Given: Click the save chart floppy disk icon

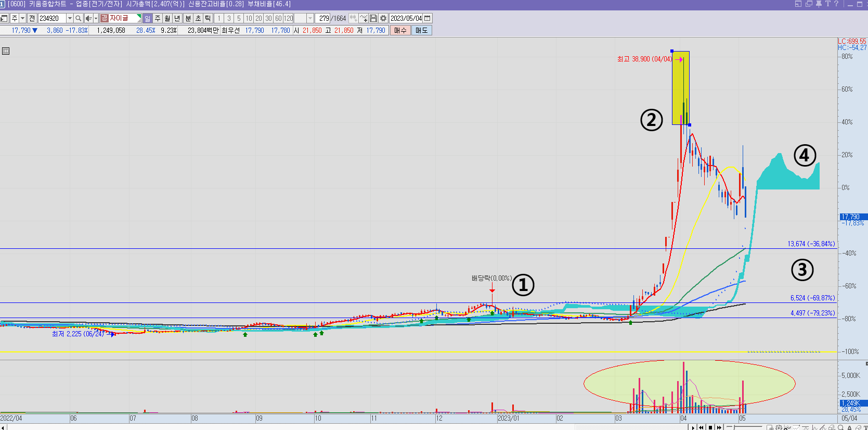Looking at the screenshot, I should [x=373, y=18].
